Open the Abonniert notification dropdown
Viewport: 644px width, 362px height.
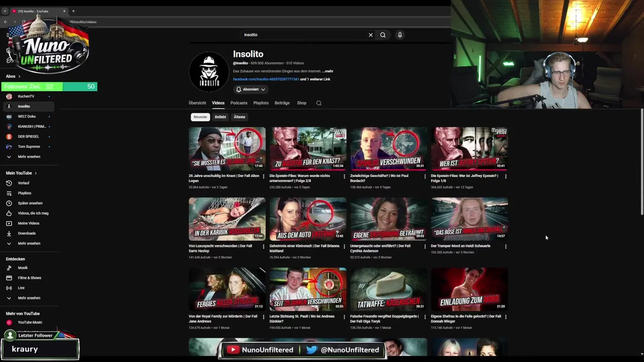[x=251, y=89]
